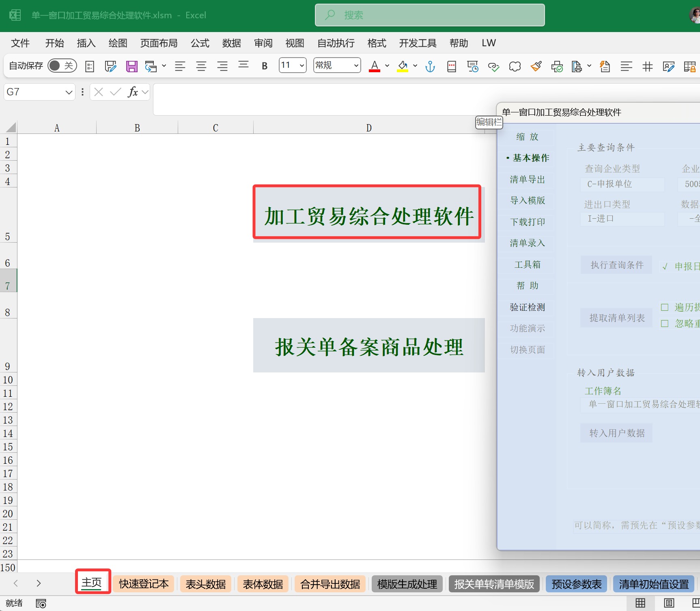The image size is (700, 611).
Task: Switch to Page Layout view icon
Action: (x=669, y=603)
